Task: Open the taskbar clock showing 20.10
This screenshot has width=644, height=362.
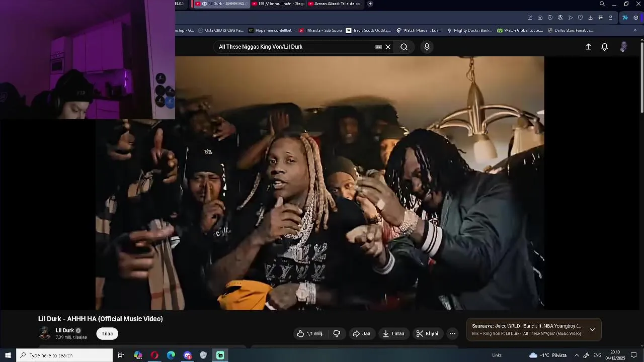Action: pyautogui.click(x=615, y=355)
